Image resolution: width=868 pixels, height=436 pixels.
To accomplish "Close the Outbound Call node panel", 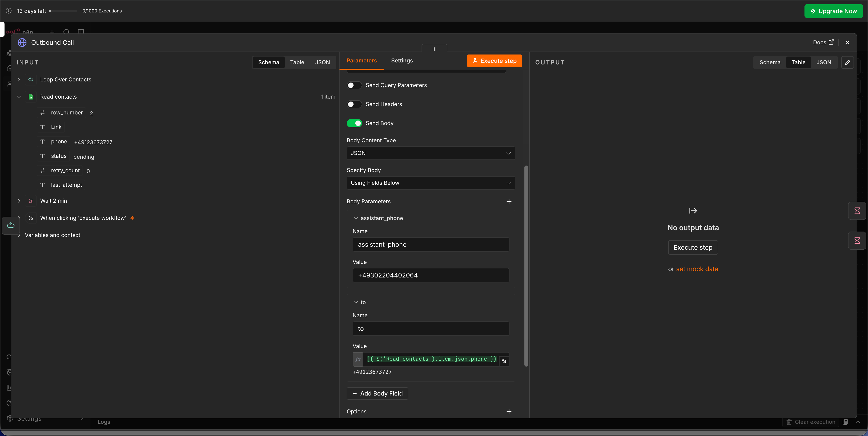I will pos(847,43).
